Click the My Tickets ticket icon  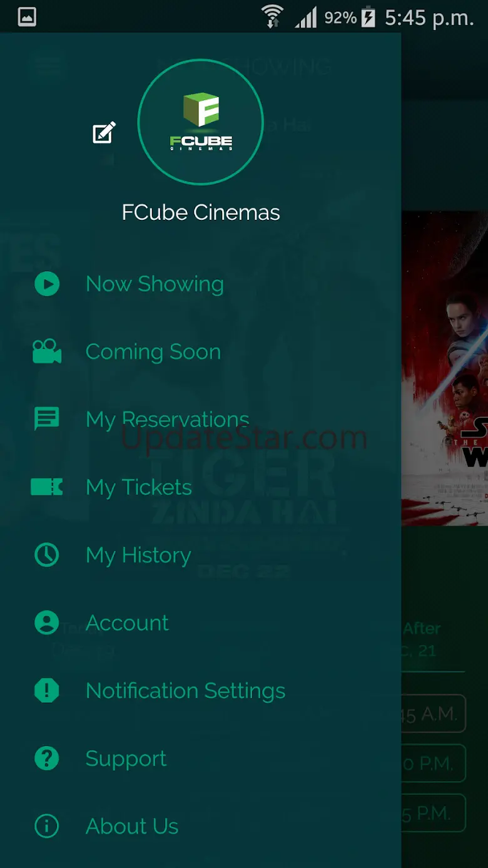click(x=47, y=487)
